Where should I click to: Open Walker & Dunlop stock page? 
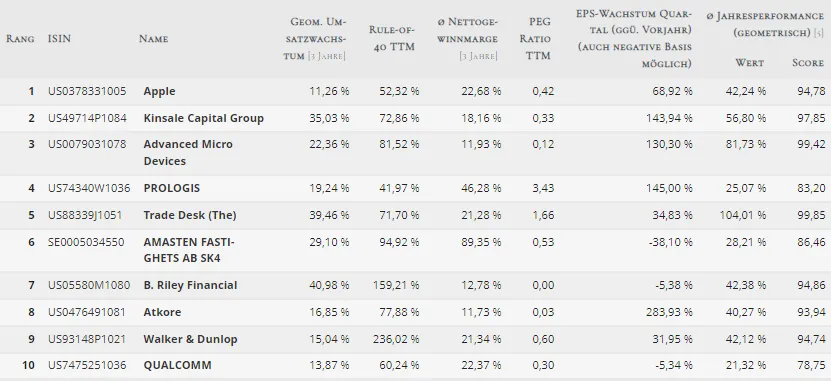point(190,339)
